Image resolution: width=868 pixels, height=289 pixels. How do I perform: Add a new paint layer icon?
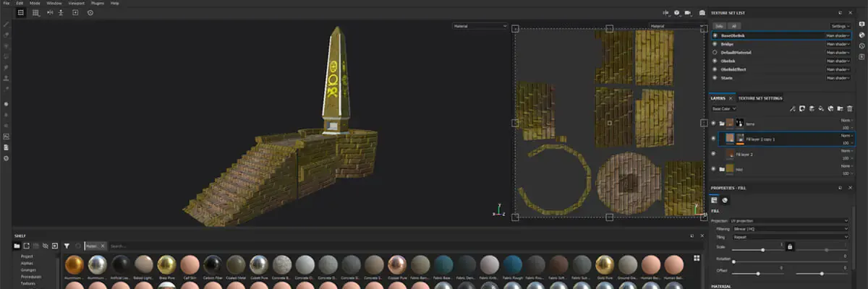812,108
